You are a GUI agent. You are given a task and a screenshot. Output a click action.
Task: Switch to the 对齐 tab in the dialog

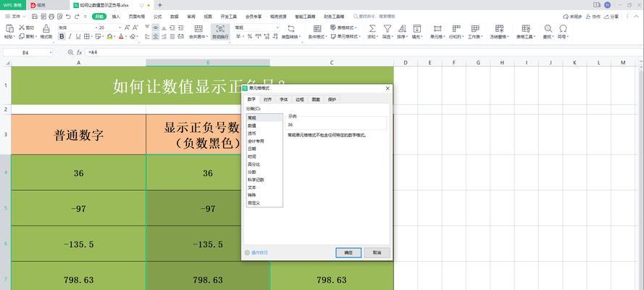click(x=267, y=99)
